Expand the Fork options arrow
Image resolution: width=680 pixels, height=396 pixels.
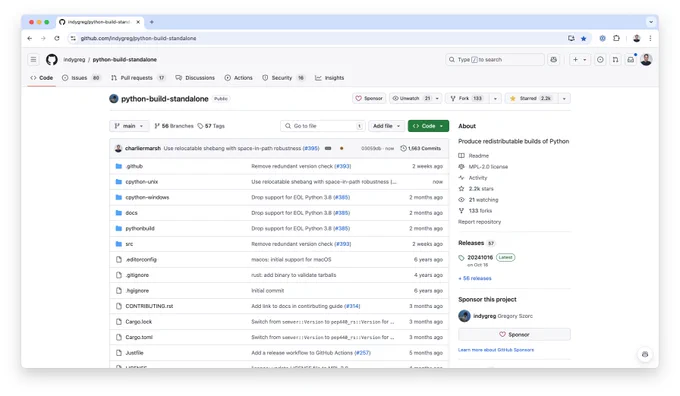coord(495,98)
